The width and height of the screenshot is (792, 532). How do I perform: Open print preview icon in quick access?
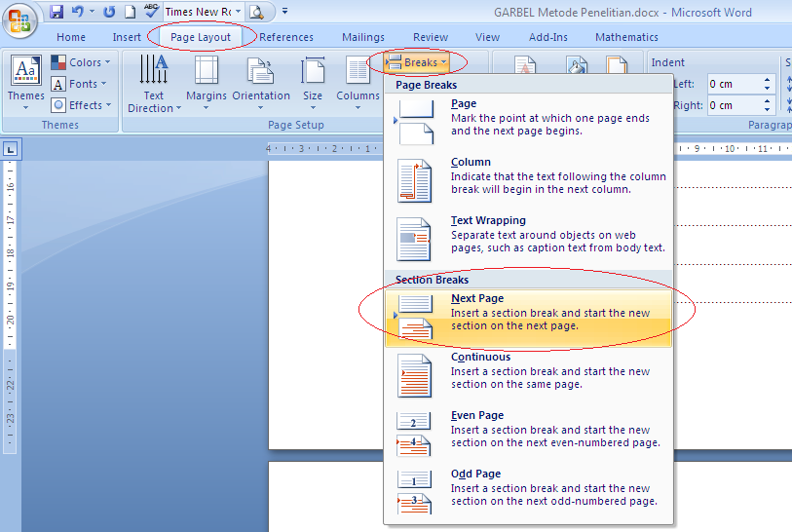point(256,12)
